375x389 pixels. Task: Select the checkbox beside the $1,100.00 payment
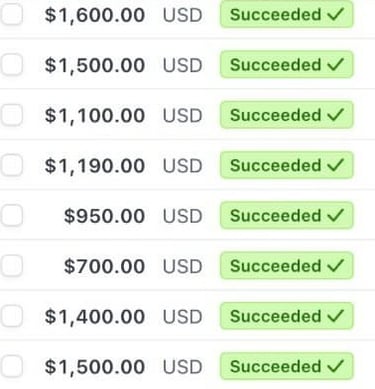pyautogui.click(x=12, y=115)
